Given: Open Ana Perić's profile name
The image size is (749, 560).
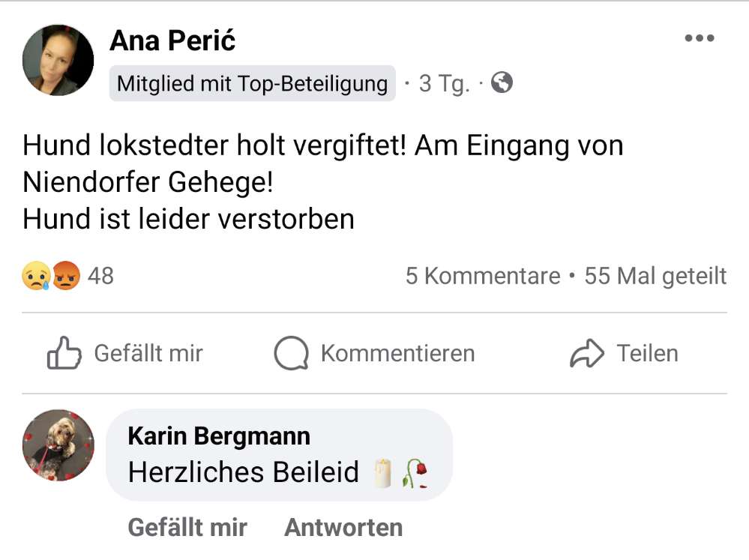Looking at the screenshot, I should (173, 42).
